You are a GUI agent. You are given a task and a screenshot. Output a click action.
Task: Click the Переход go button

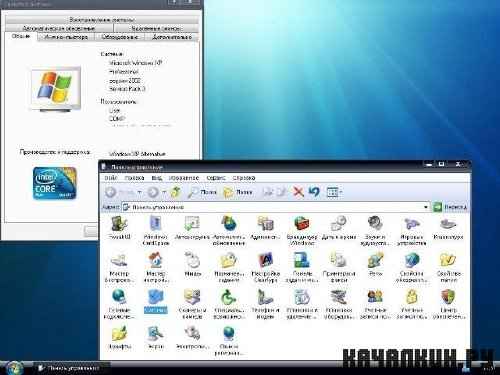point(450,207)
